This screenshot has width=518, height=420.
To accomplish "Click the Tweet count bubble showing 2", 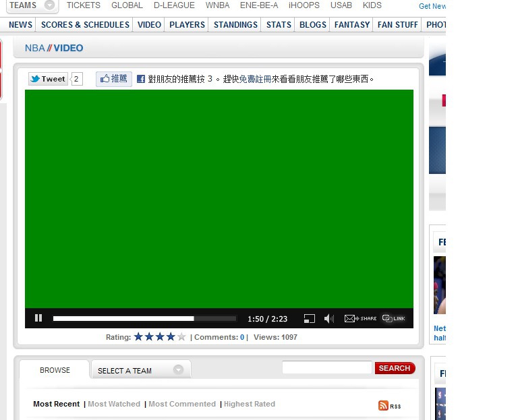I will tap(76, 79).
